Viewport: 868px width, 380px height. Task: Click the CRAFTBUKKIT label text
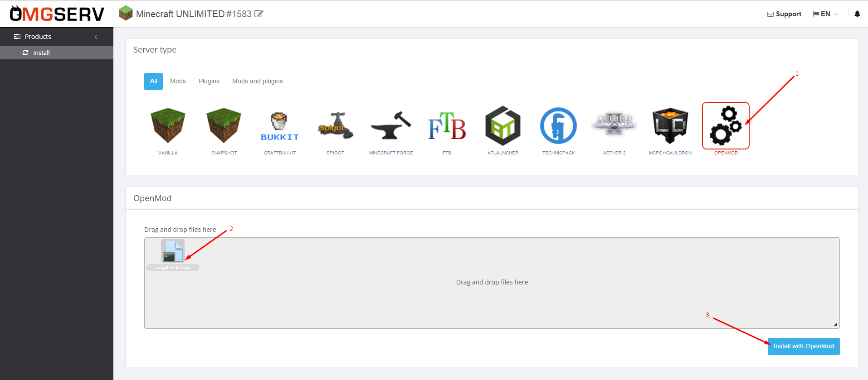click(x=280, y=153)
